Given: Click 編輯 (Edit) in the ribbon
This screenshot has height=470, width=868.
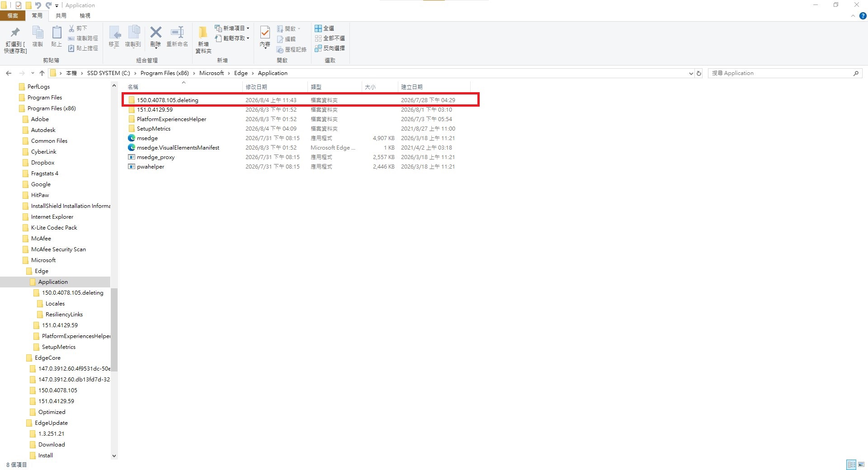Looking at the screenshot, I should tap(286, 39).
